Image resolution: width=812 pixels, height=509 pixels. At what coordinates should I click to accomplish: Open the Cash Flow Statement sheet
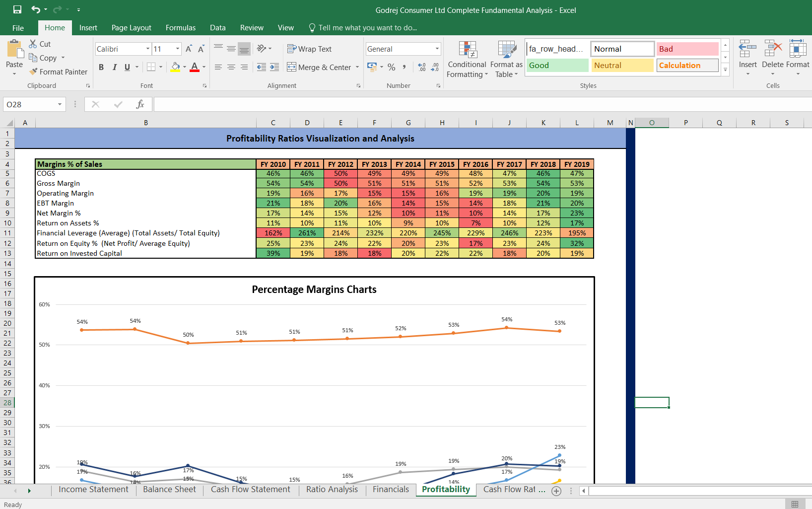pyautogui.click(x=250, y=489)
